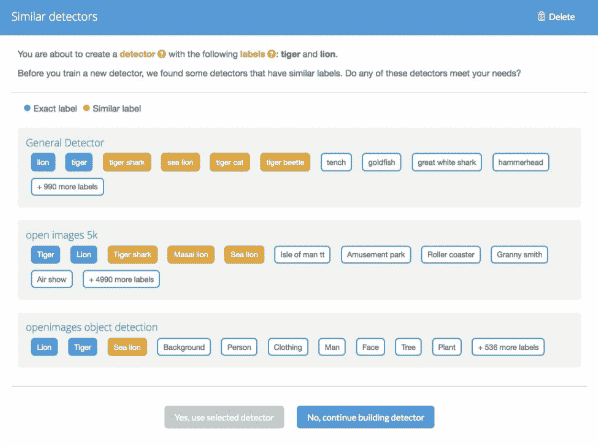Click the Background label chip
This screenshot has width=598, height=446.
[184, 347]
